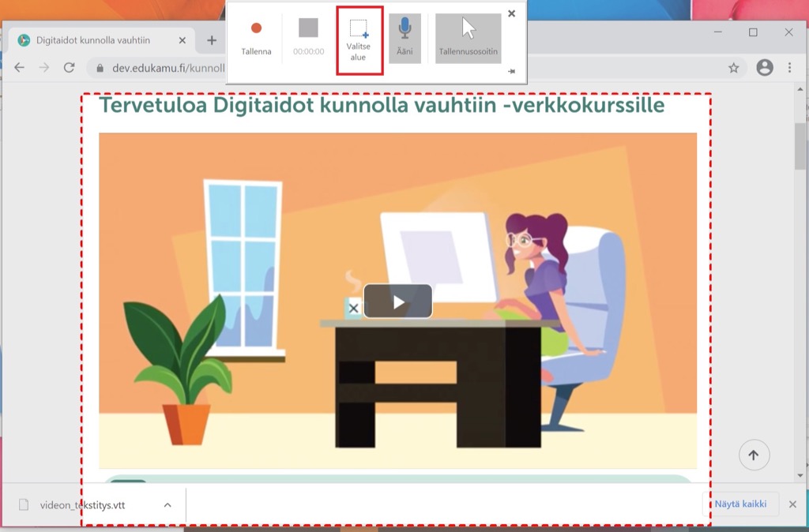Click the grey stop recording square
This screenshot has width=809, height=532.
tap(309, 28)
